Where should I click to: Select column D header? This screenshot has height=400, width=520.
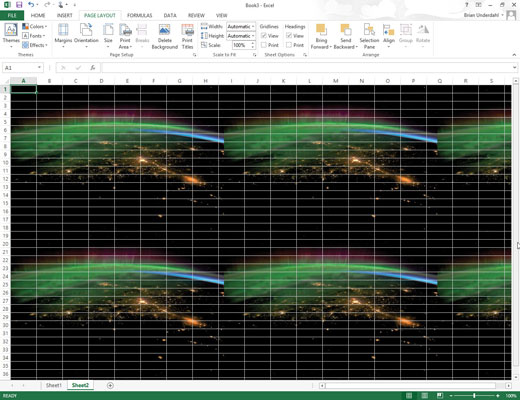pyautogui.click(x=101, y=81)
